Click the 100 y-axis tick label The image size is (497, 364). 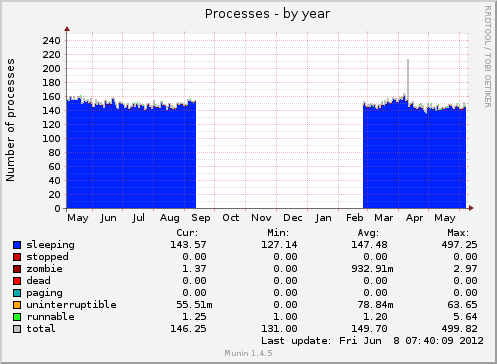[x=51, y=139]
